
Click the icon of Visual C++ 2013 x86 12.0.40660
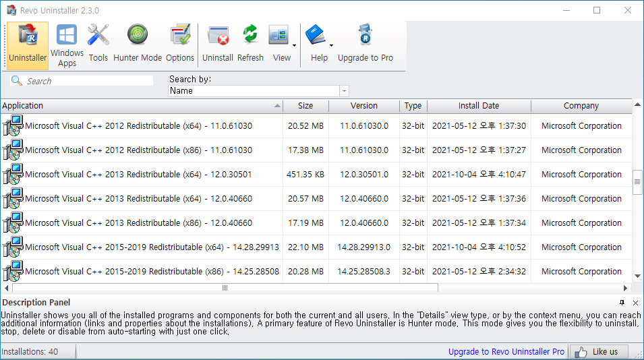click(13, 222)
